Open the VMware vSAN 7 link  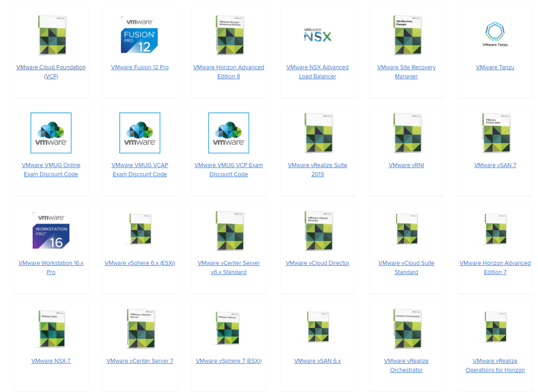click(x=495, y=165)
